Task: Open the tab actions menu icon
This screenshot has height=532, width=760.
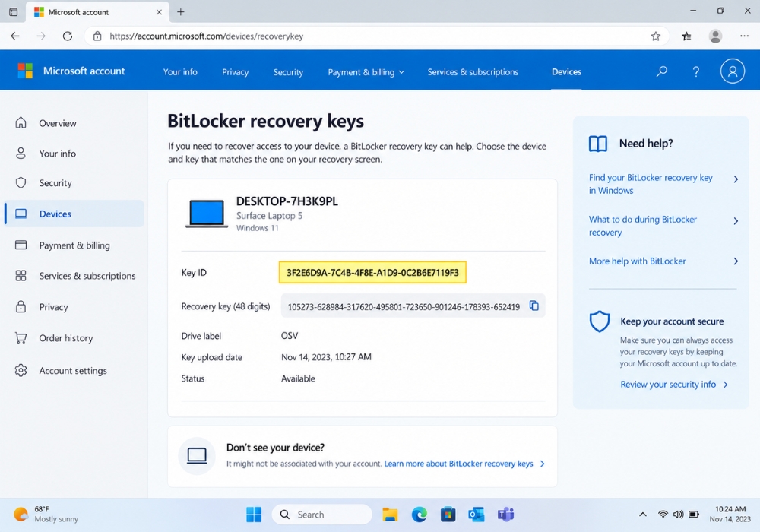Action: tap(13, 12)
